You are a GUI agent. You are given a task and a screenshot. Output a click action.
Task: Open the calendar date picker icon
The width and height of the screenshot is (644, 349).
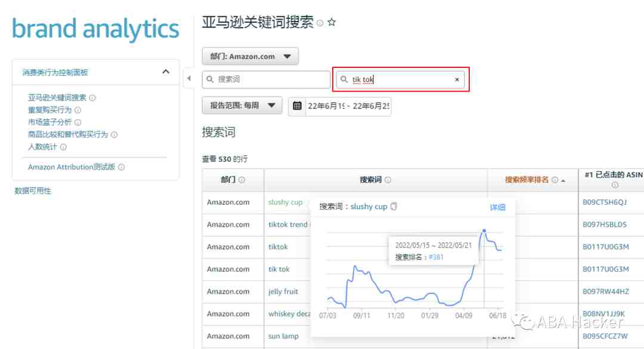tap(297, 106)
